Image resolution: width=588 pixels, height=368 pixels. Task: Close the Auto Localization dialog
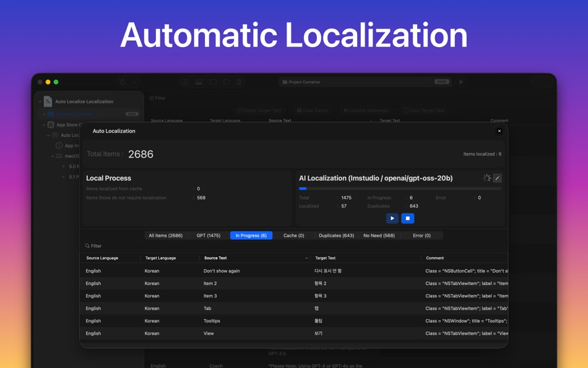pyautogui.click(x=499, y=131)
